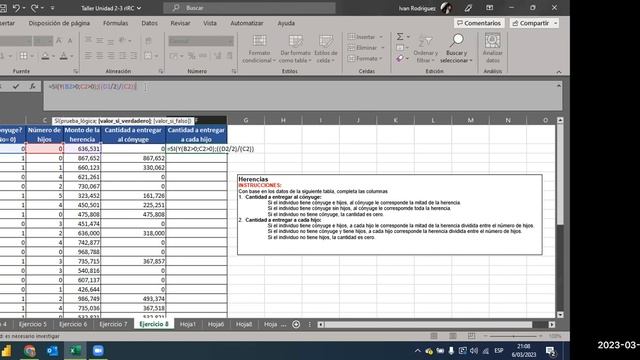Open the Fórmulas ribbon tab
This screenshot has width=640, height=360.
(116, 23)
